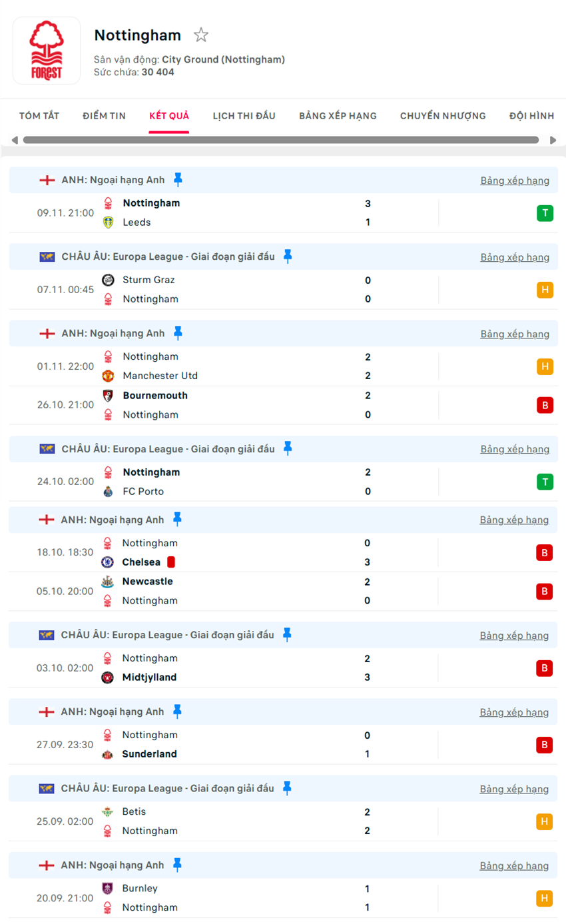Screen dimensions: 566x924
Task: Toggle pin on first Europa League header
Action: [x=288, y=256]
